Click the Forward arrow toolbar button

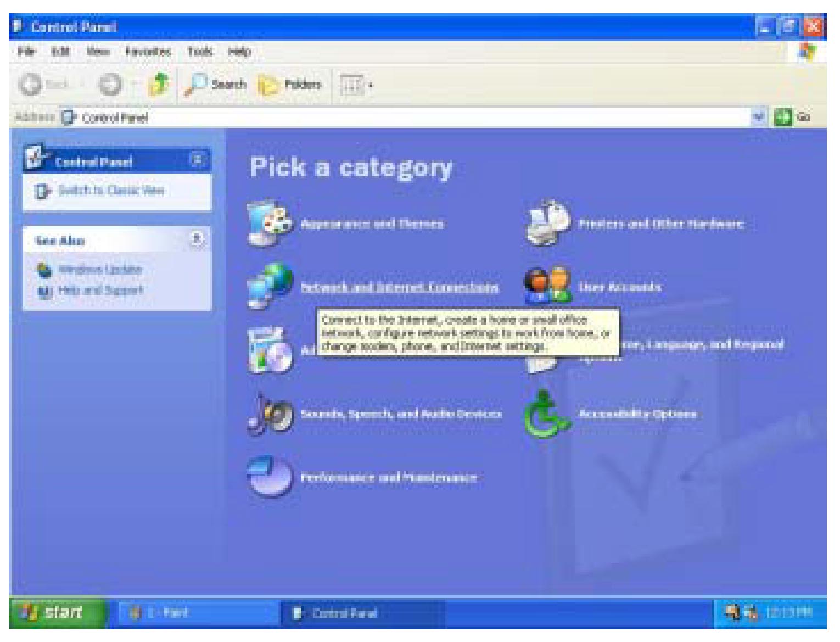[110, 85]
